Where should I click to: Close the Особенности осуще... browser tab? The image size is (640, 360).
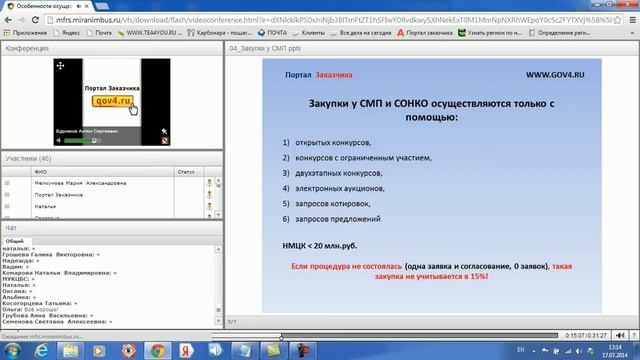(87, 6)
